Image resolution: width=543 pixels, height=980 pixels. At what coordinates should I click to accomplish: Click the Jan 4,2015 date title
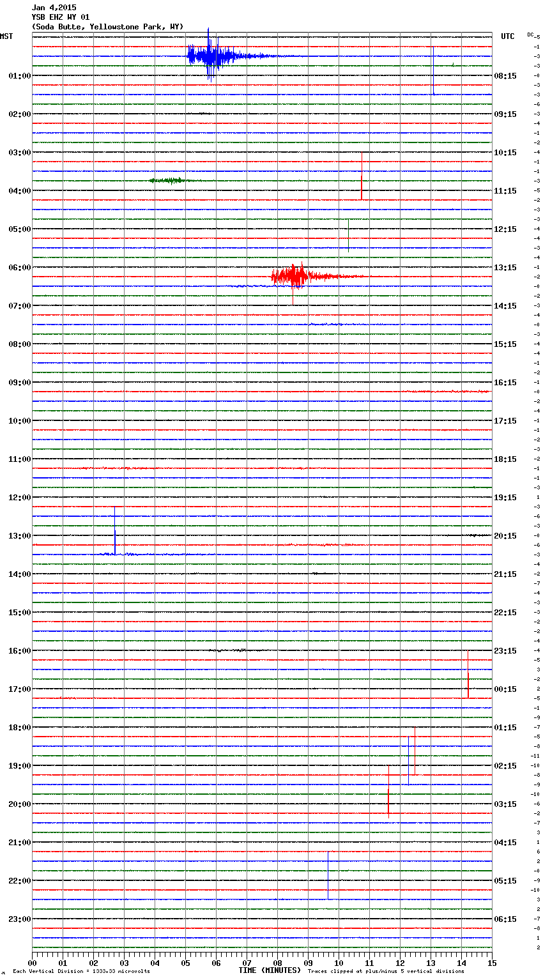(x=54, y=8)
